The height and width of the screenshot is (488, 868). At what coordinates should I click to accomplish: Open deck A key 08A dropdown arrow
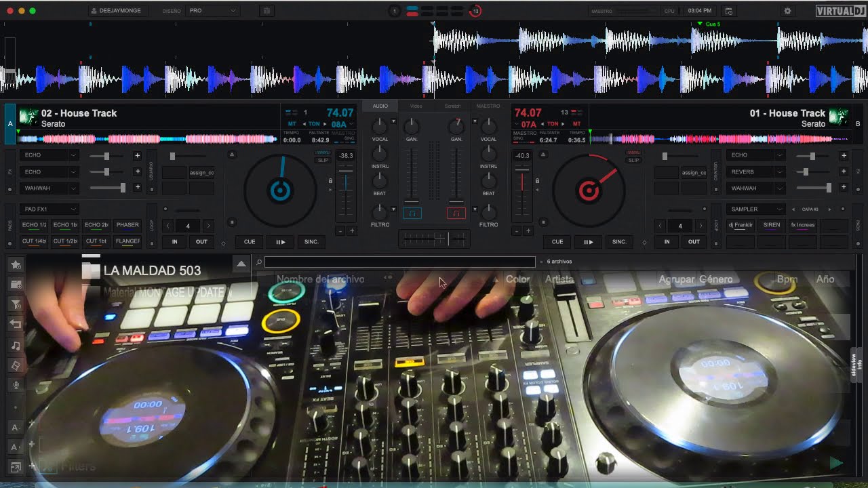(351, 125)
